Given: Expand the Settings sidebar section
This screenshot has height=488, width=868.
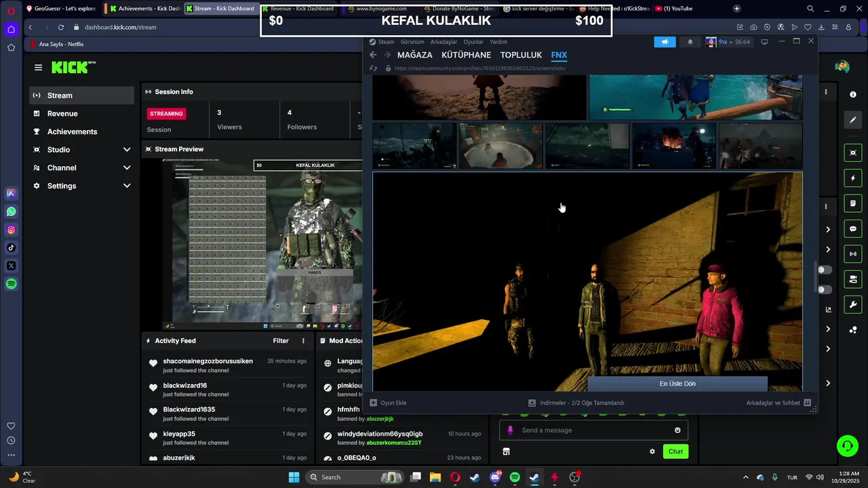Looking at the screenshot, I should pyautogui.click(x=127, y=186).
